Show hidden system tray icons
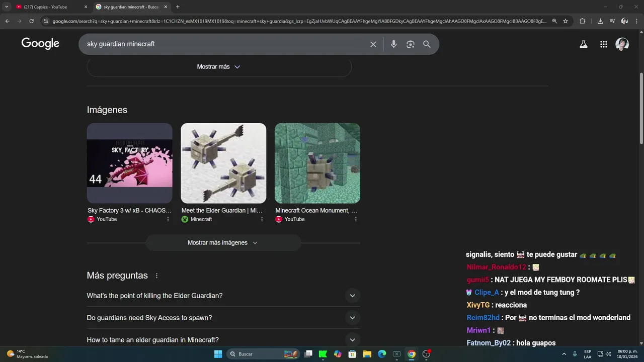 [x=563, y=354]
